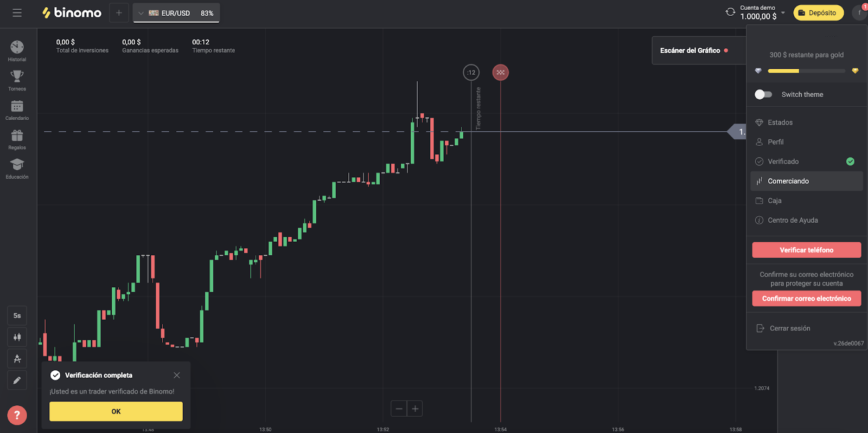This screenshot has width=868, height=433.
Task: Open the Calendario sidebar icon
Action: [x=17, y=107]
